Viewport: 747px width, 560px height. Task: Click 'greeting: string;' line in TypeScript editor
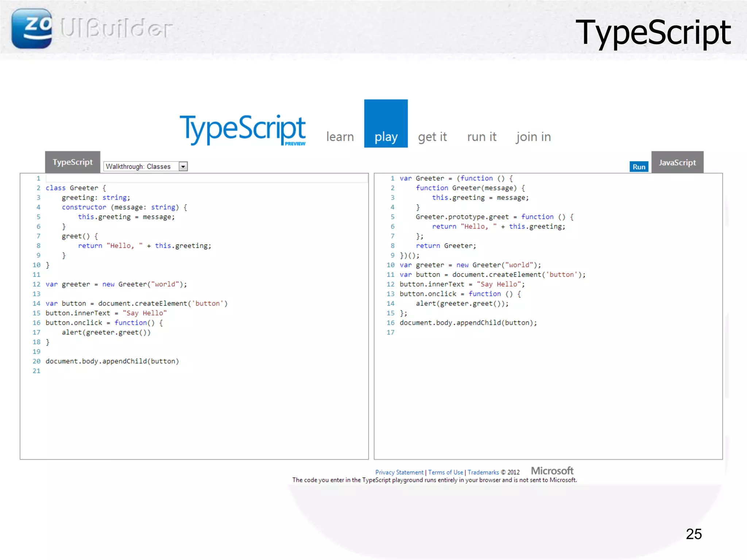point(96,198)
